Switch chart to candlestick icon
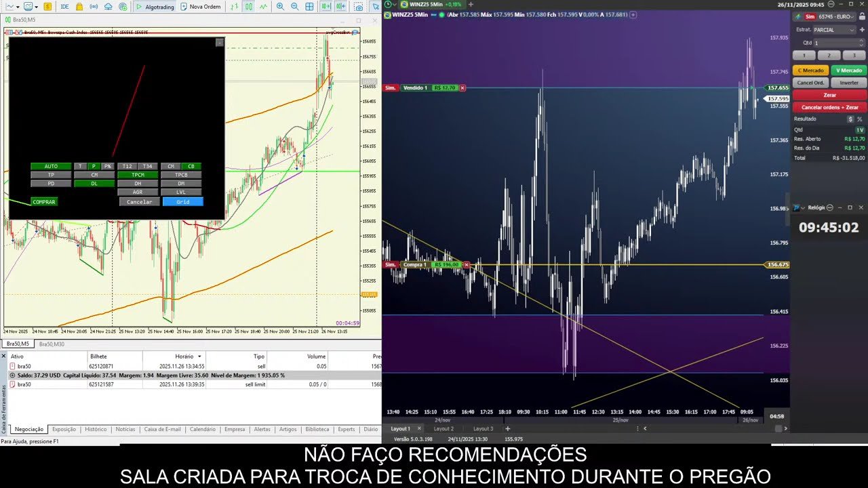 coord(249,6)
